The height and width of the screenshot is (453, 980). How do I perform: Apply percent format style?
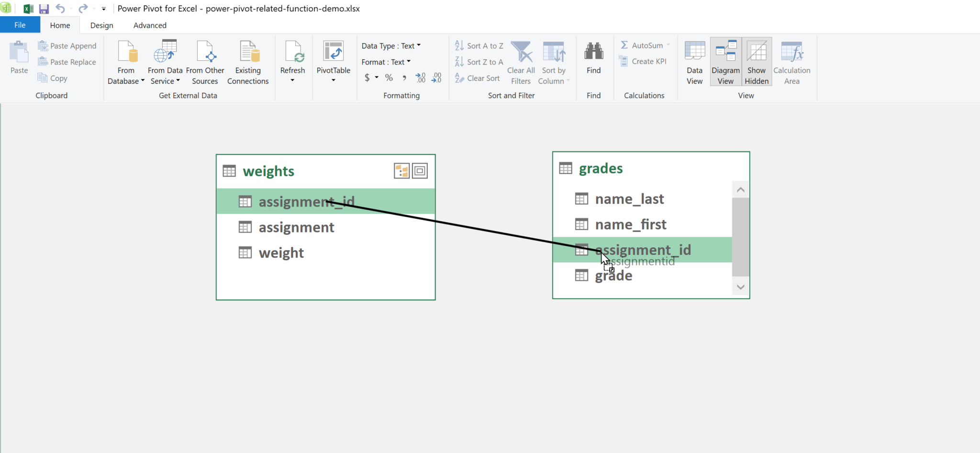tap(389, 77)
